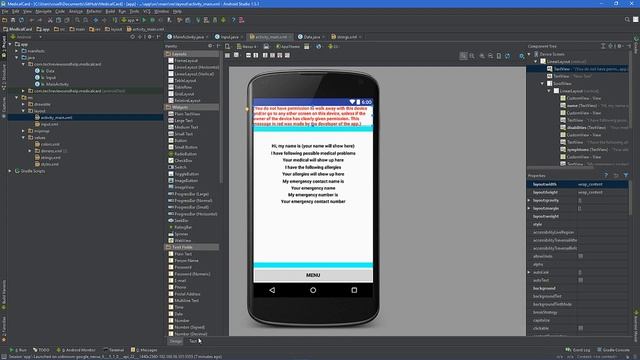Collapse the java folder in project tree
This screenshot has height=360, width=640.
click(x=17, y=58)
